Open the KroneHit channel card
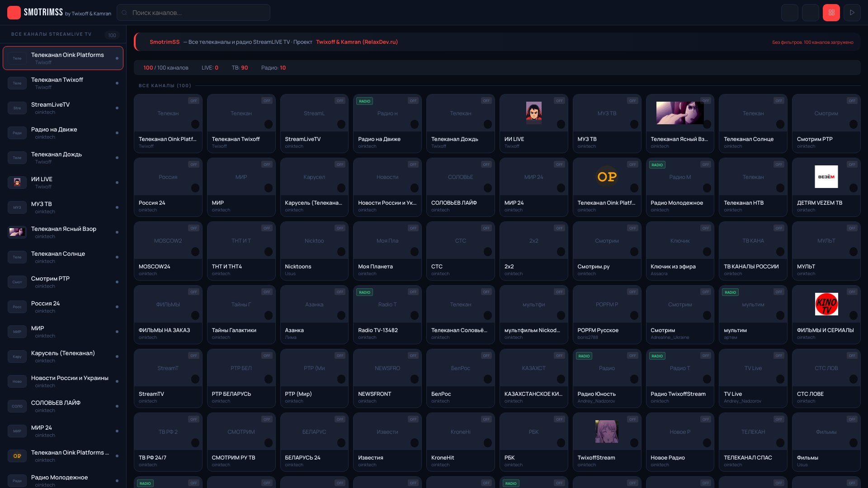The width and height of the screenshot is (868, 488). 461,442
